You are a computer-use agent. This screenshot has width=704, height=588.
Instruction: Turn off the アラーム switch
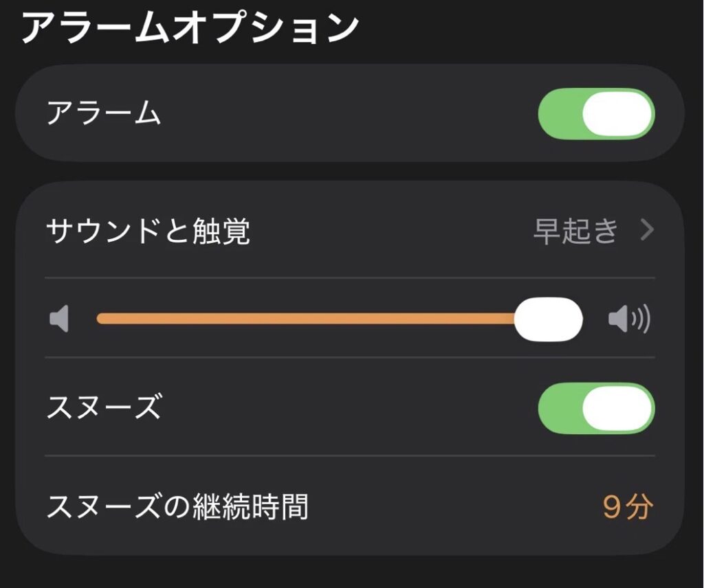[596, 113]
